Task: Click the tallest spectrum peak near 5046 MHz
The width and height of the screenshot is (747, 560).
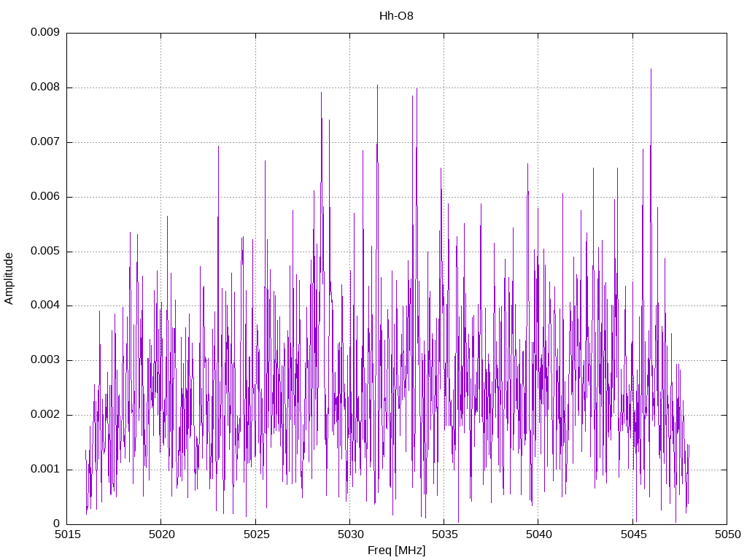Action: pos(651,69)
